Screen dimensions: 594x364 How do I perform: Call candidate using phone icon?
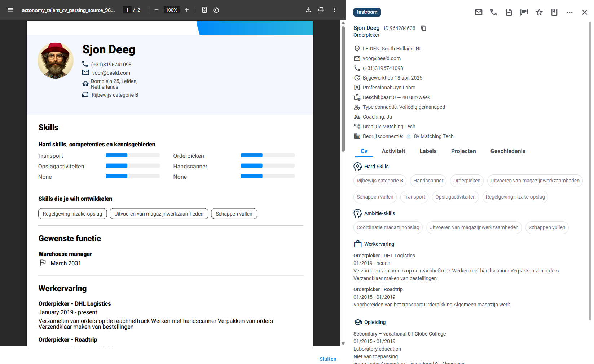click(494, 12)
